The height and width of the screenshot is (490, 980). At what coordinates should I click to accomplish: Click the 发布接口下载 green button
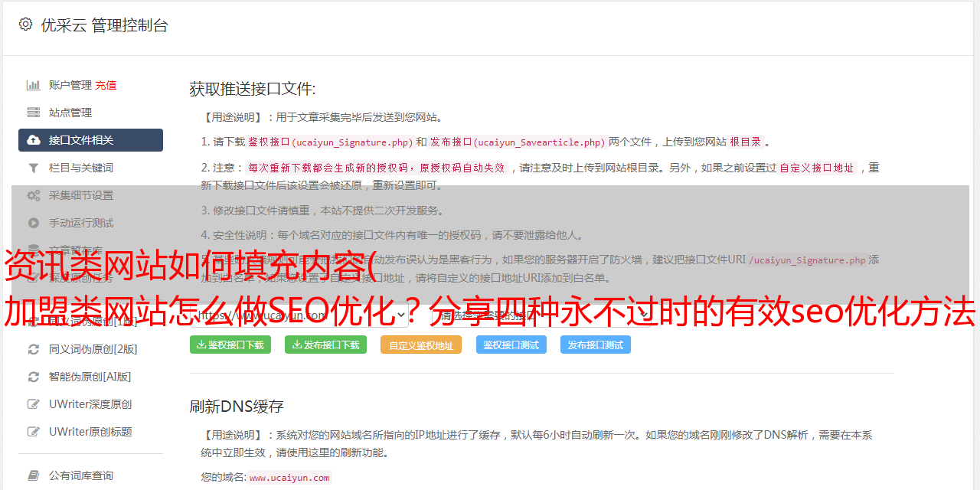point(325,345)
